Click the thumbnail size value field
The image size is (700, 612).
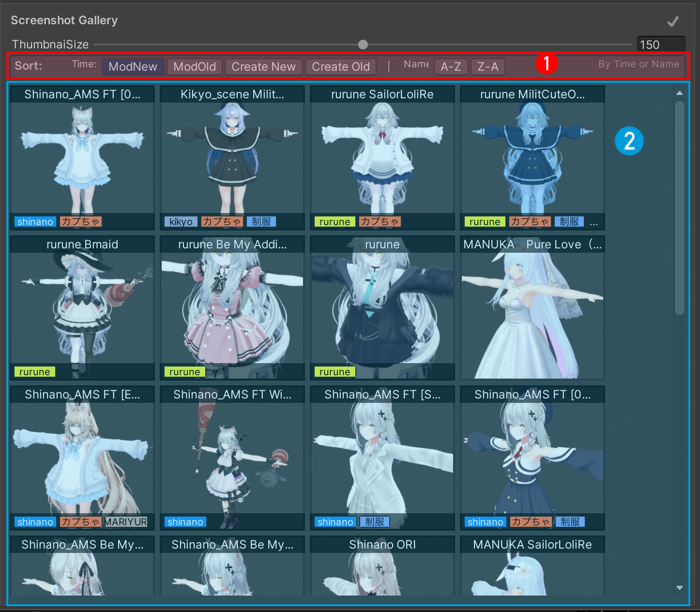coord(660,45)
